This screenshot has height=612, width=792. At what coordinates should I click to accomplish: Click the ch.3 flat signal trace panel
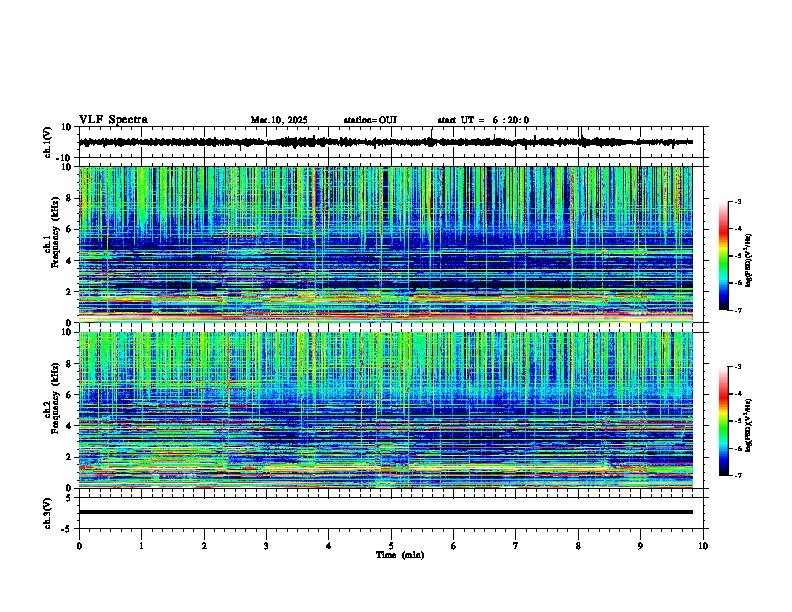(x=393, y=513)
